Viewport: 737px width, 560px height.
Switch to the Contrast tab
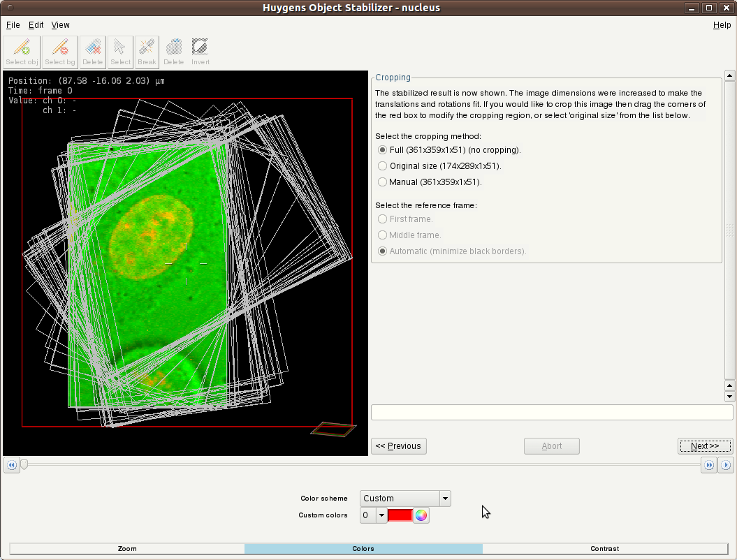(604, 549)
